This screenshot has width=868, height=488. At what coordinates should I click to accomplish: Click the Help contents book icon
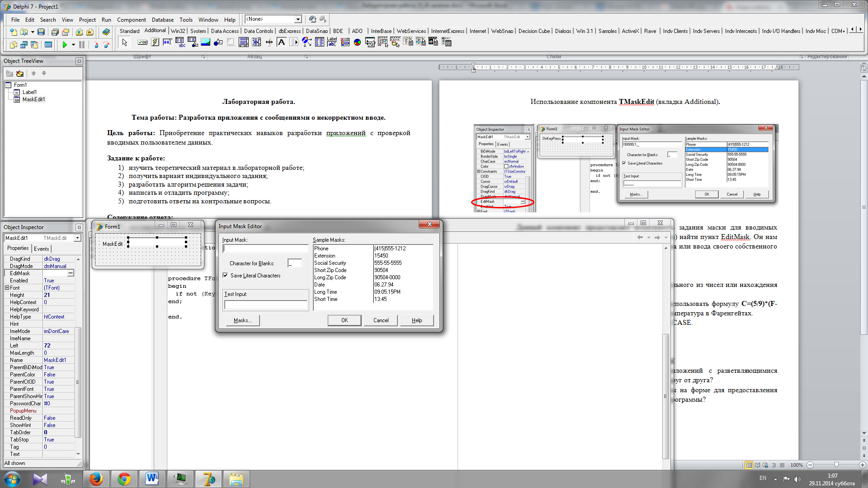coord(106,32)
